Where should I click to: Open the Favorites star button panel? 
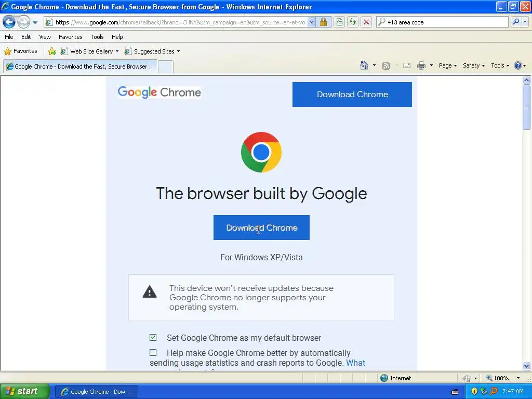(x=20, y=51)
